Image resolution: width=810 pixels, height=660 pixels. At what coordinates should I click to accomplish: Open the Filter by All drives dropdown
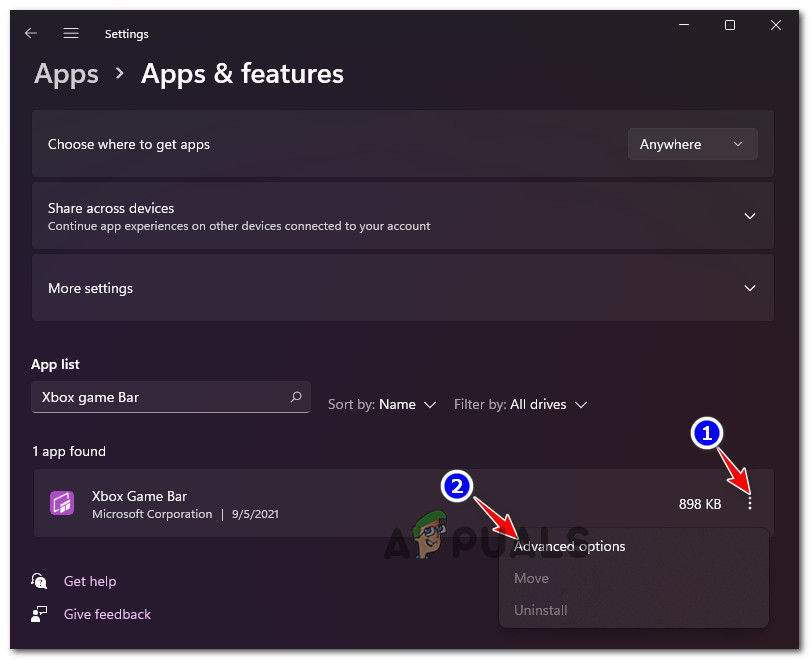point(520,404)
